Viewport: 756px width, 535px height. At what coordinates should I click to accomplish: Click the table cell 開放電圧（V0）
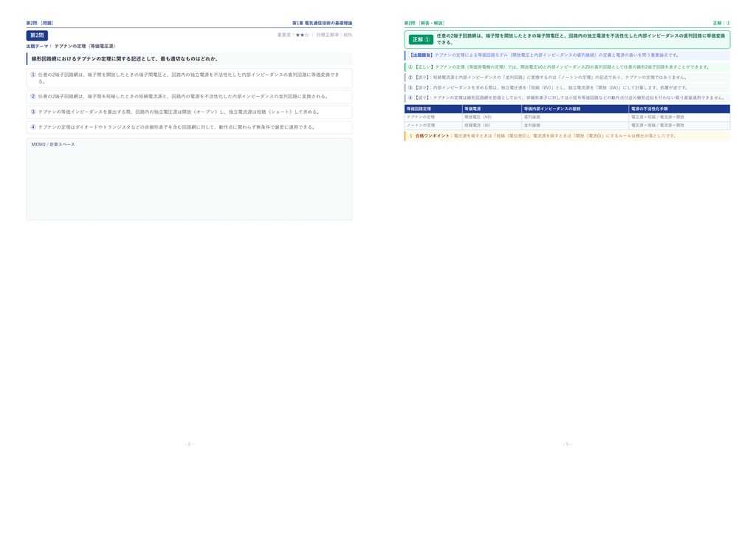coord(492,117)
